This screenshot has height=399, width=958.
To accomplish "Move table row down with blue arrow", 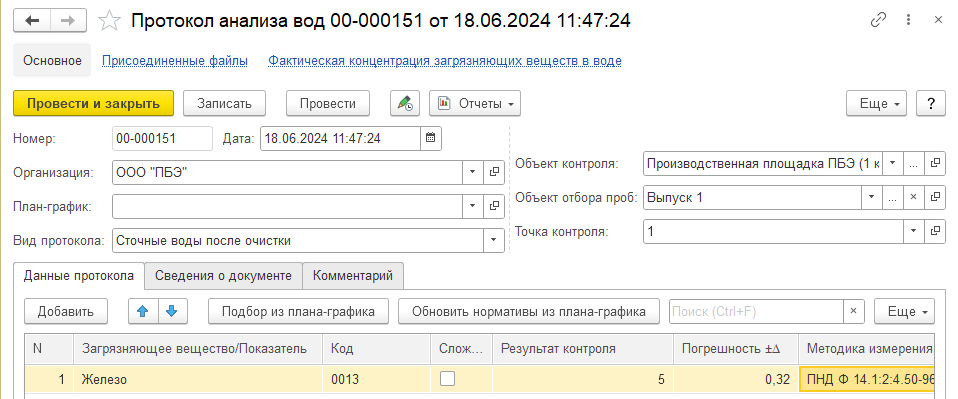I will click(172, 311).
